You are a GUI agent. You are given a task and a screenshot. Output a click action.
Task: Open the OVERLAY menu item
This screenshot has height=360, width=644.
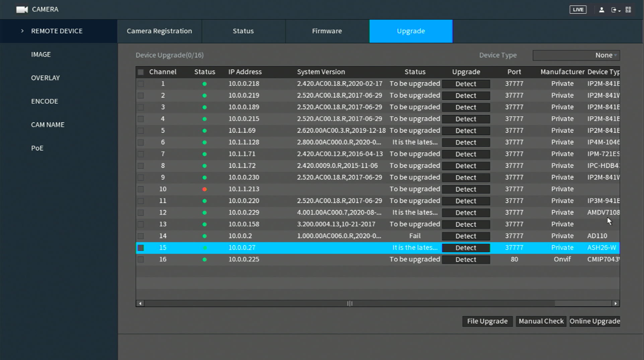point(46,78)
